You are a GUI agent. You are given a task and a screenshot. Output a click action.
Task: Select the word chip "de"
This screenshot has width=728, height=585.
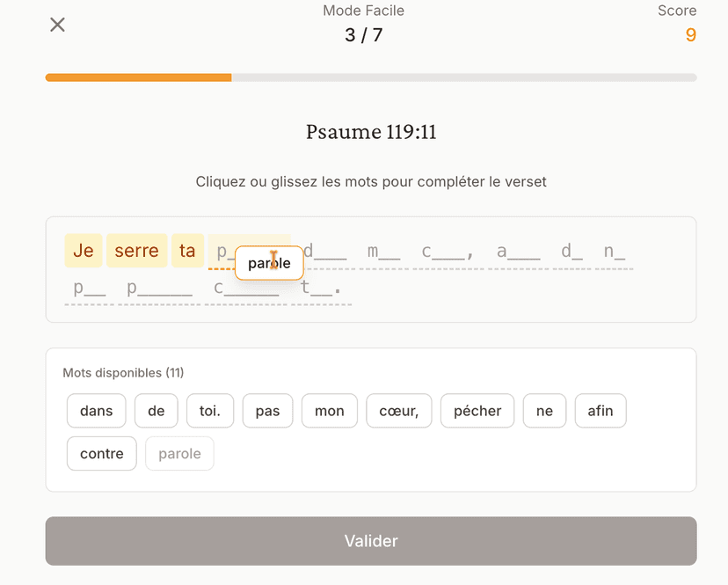(x=156, y=410)
